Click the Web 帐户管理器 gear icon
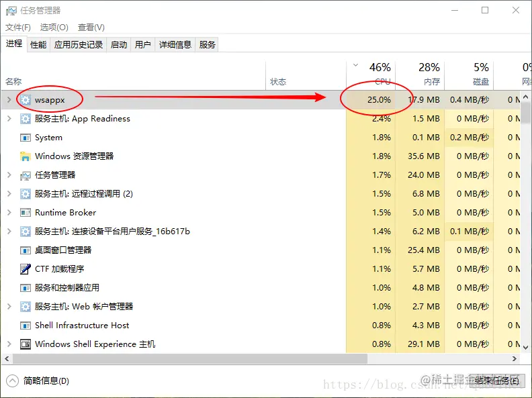 (26, 307)
